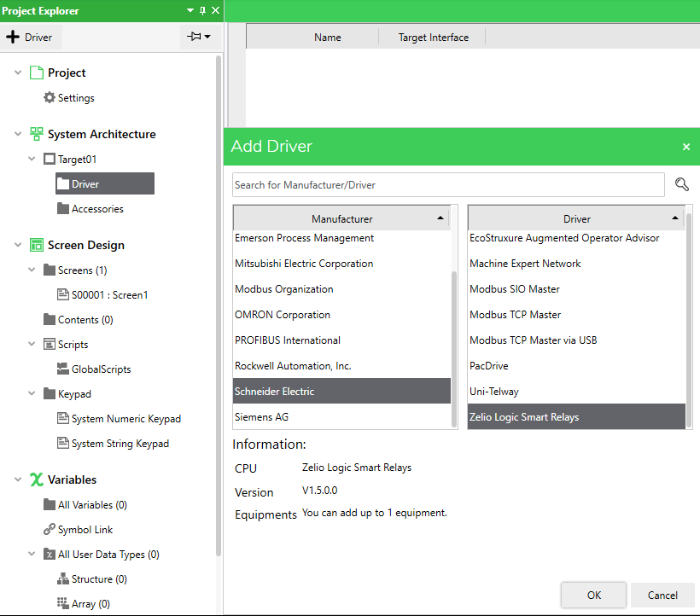Click the Search for Manufacturer/Driver field
Image resolution: width=700 pixels, height=616 pixels.
coord(448,184)
